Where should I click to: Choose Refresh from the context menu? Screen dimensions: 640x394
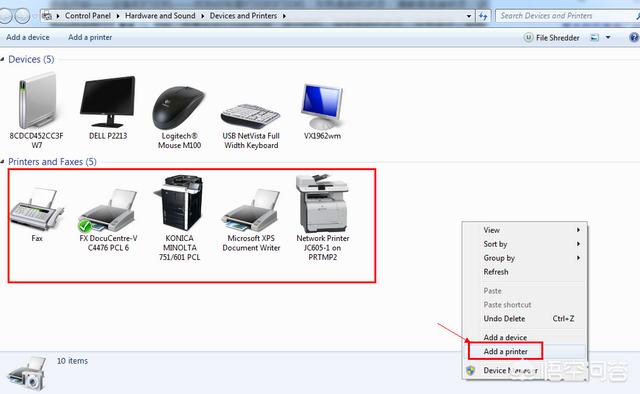(524, 272)
